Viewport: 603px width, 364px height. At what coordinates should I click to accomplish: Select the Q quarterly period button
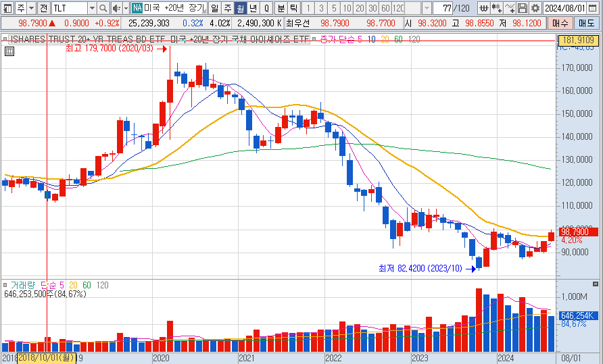266,8
